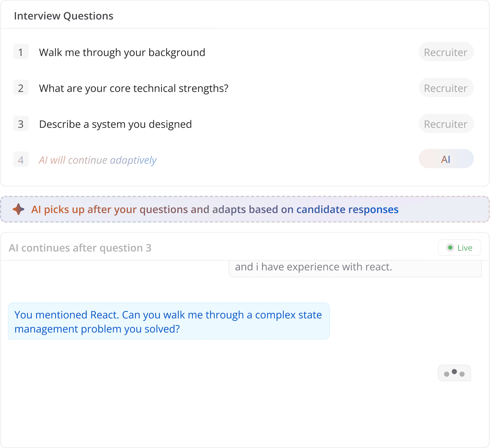Image resolution: width=490 pixels, height=448 pixels.
Task: Select 'Describe a system you designed' question
Action: [x=115, y=124]
